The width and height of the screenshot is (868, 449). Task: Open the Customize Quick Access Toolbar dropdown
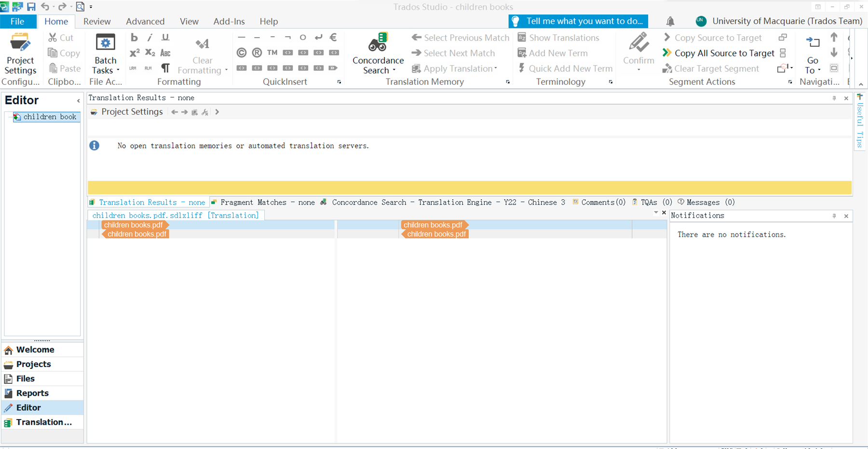tap(91, 7)
